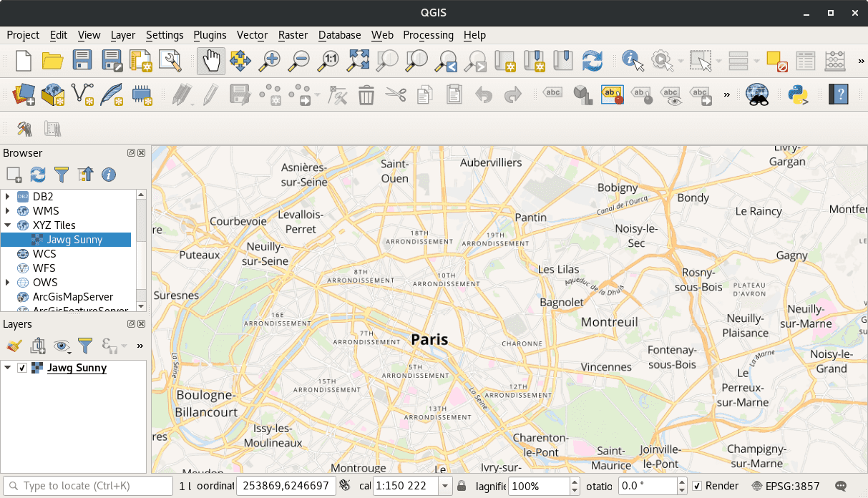Select the Pan Map tool
Viewport: 868px width, 498px height.
pyautogui.click(x=210, y=60)
